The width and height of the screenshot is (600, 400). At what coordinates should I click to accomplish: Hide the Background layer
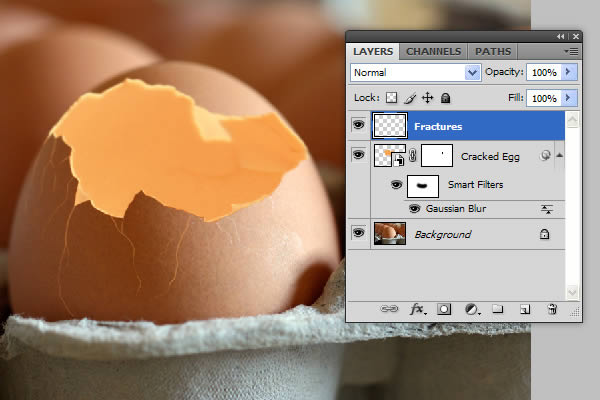tap(359, 232)
